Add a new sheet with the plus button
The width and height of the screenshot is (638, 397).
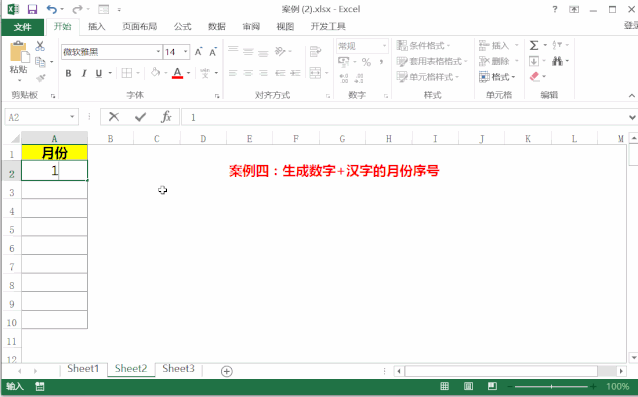(227, 371)
